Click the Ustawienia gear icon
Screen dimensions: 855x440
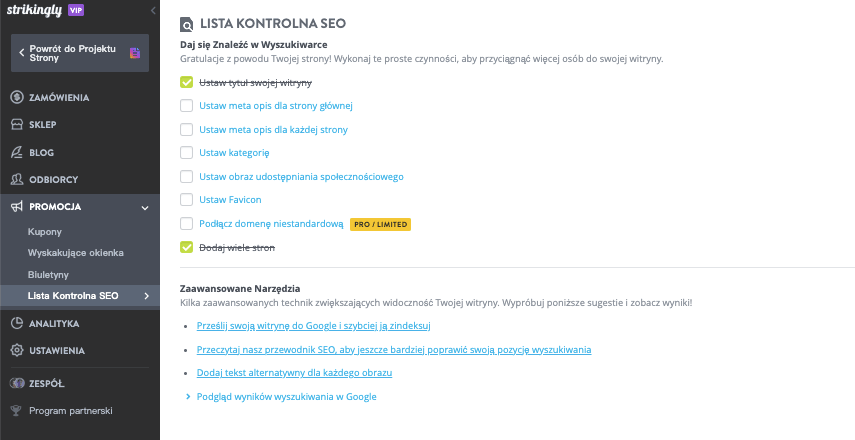click(17, 351)
